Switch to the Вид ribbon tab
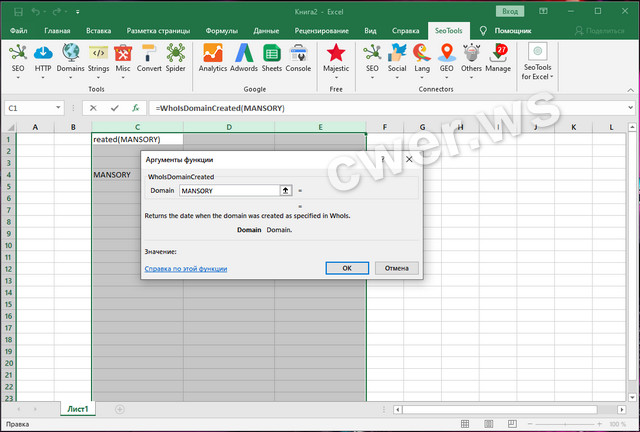This screenshot has height=432, width=640. (x=370, y=31)
